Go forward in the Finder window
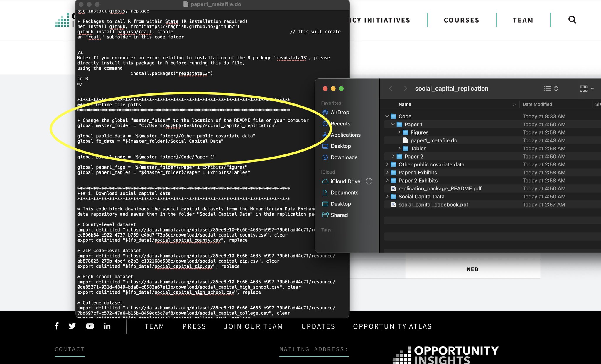 pos(405,89)
